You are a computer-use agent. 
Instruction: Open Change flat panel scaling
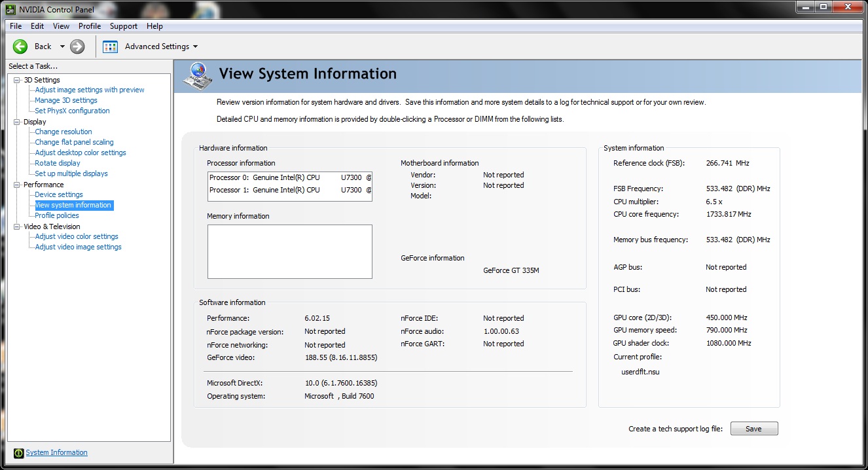coord(74,142)
